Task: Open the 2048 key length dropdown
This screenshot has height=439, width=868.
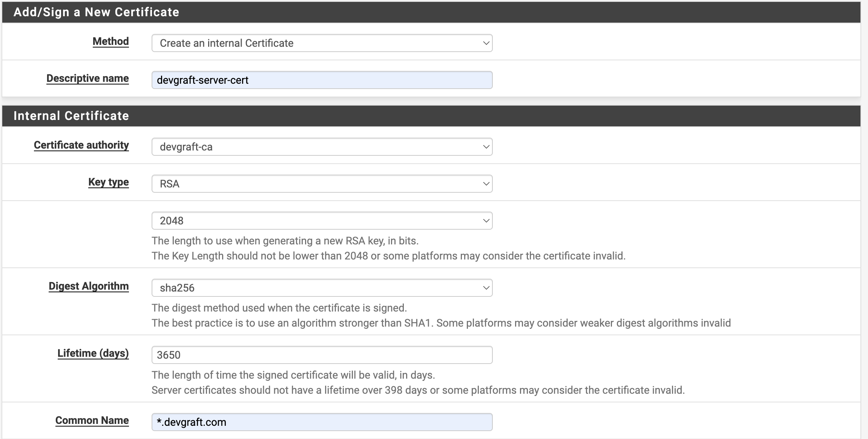Action: point(322,221)
